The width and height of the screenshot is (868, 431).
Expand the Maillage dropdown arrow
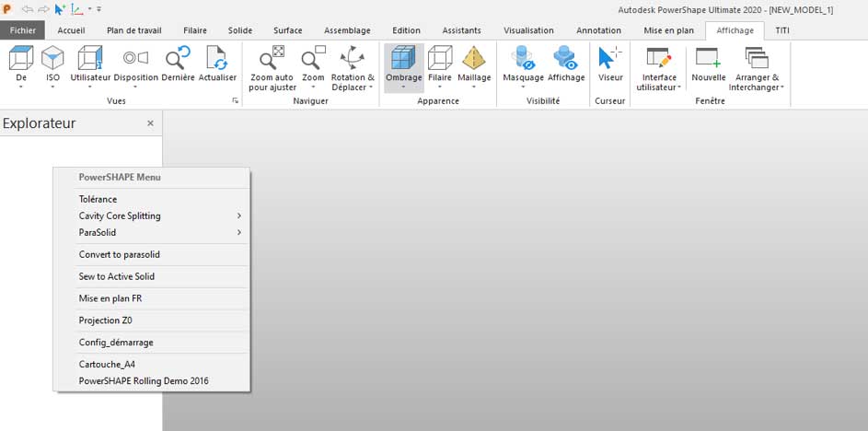pyautogui.click(x=474, y=87)
